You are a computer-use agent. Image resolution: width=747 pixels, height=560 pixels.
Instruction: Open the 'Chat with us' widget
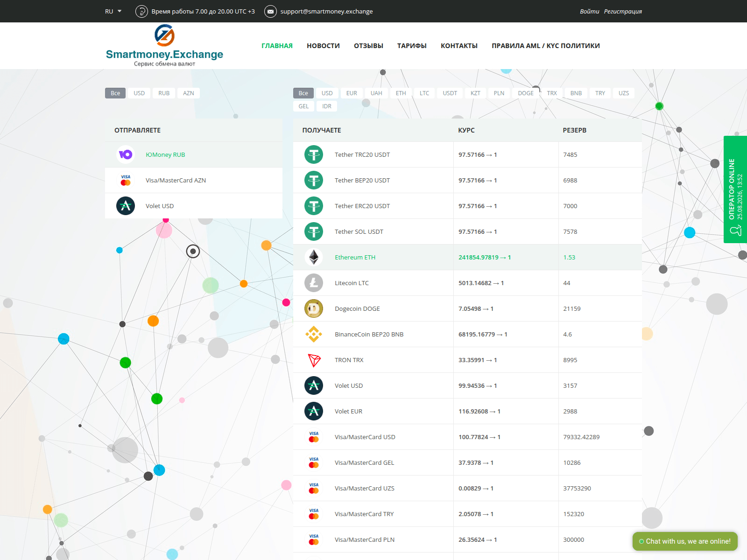coord(685,541)
